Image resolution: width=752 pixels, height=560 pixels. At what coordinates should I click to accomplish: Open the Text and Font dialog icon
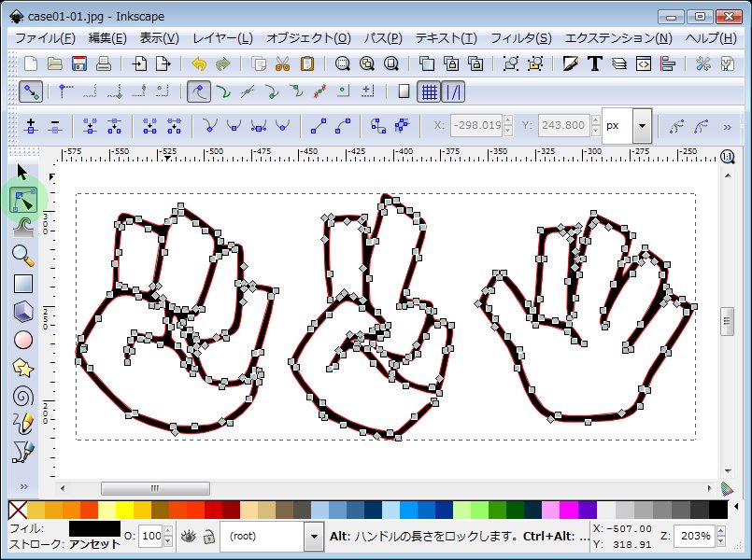[595, 63]
